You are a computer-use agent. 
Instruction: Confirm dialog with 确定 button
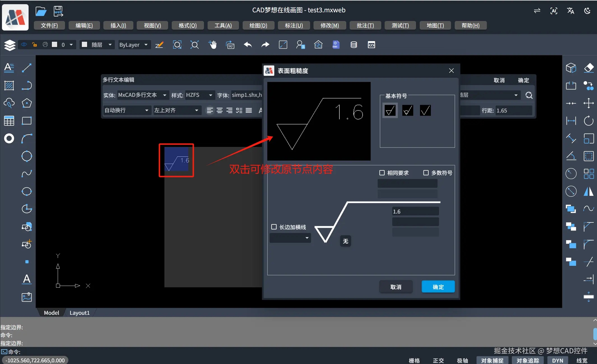tap(438, 286)
